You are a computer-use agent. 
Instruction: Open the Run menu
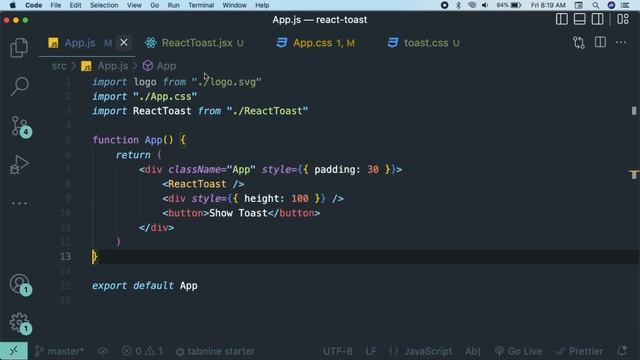click(x=173, y=5)
